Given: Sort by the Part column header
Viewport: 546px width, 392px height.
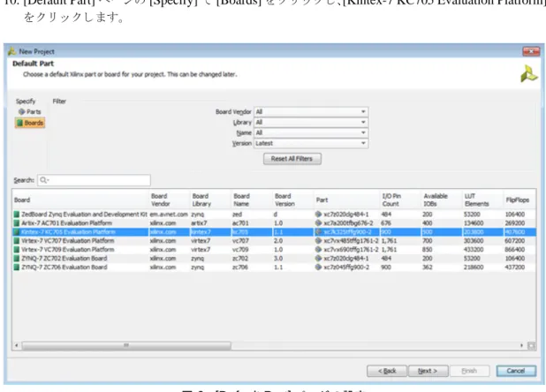Looking at the screenshot, I should [x=347, y=200].
